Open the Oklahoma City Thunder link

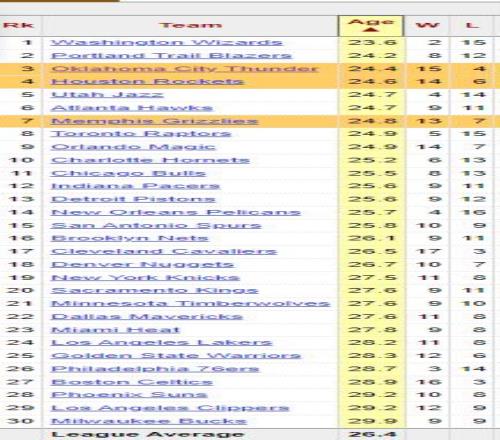(x=184, y=69)
